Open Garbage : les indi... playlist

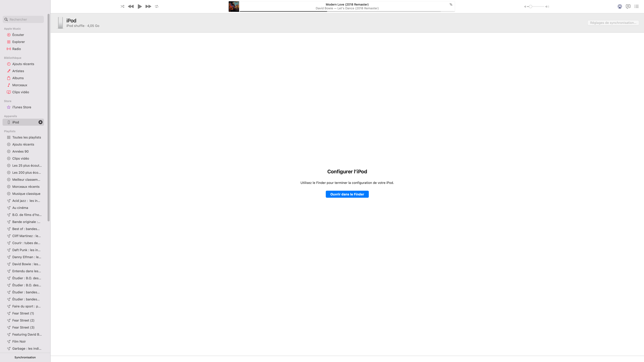click(23, 349)
